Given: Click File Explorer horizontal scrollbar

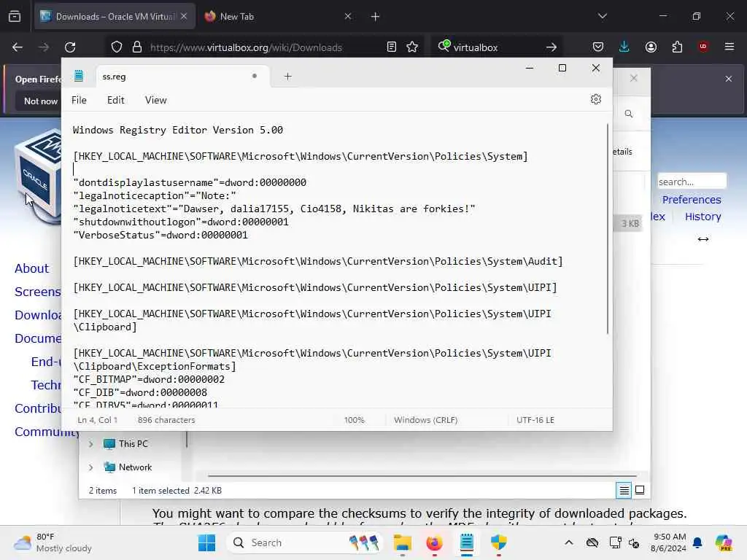Looking at the screenshot, I should point(422,475).
